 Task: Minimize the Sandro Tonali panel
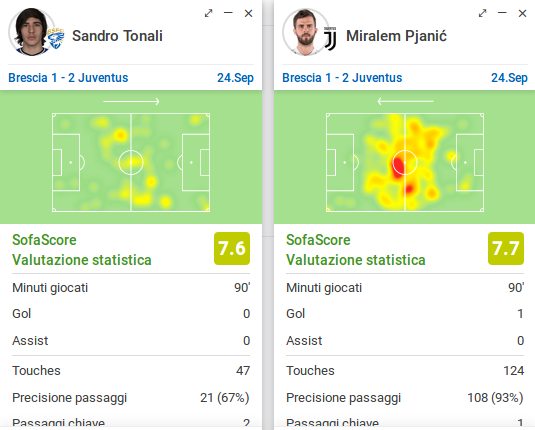coord(228,13)
